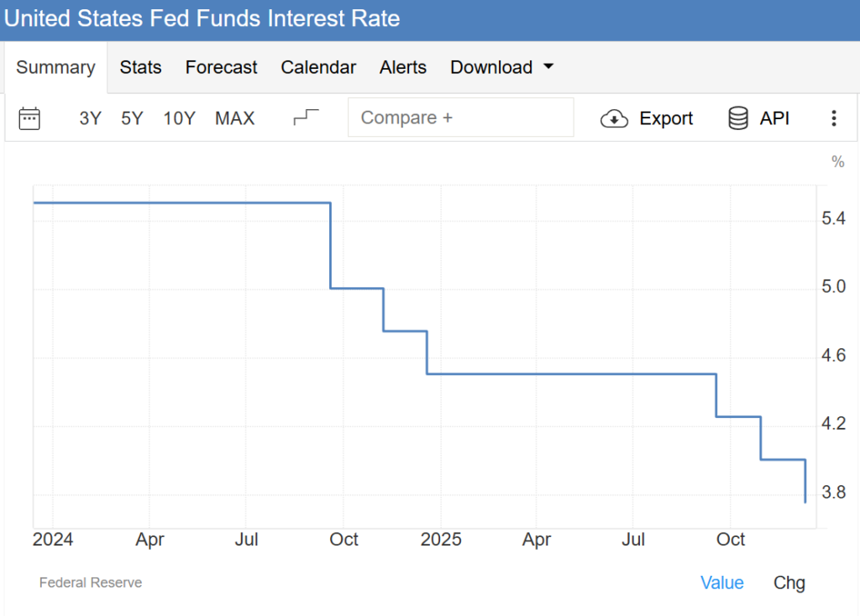Switch the chart to Chg view
This screenshot has width=860, height=616.
[789, 582]
